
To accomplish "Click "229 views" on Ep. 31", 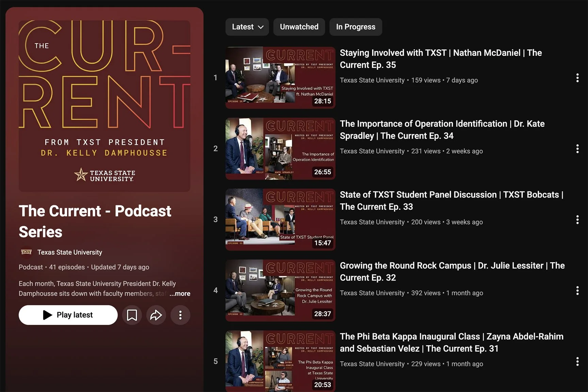I will [x=426, y=364].
